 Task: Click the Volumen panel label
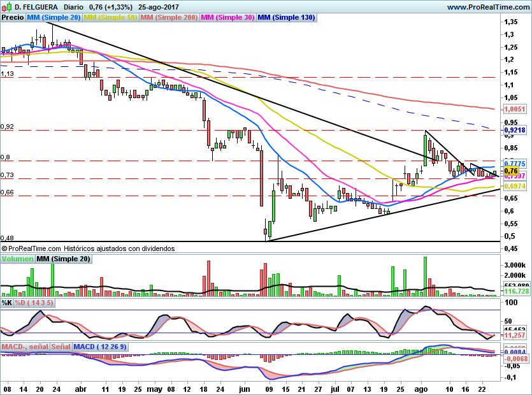point(17,259)
